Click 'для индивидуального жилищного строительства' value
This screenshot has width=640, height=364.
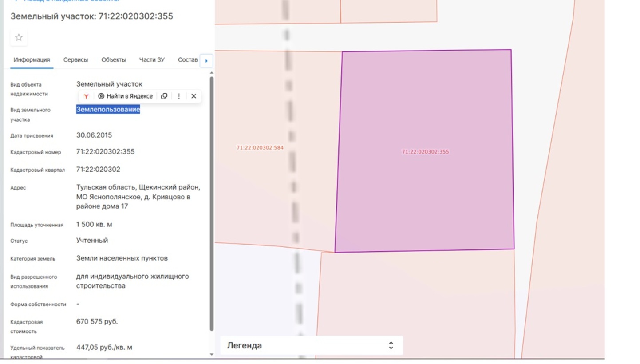coord(133,281)
